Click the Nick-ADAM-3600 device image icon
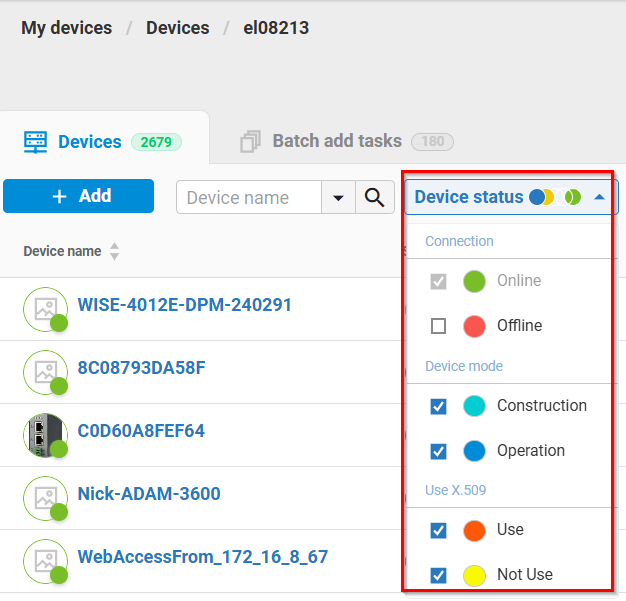This screenshot has height=601, width=626. (x=44, y=497)
